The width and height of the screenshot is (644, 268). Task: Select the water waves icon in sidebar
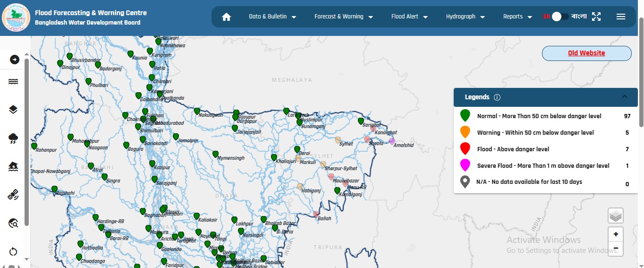14,82
